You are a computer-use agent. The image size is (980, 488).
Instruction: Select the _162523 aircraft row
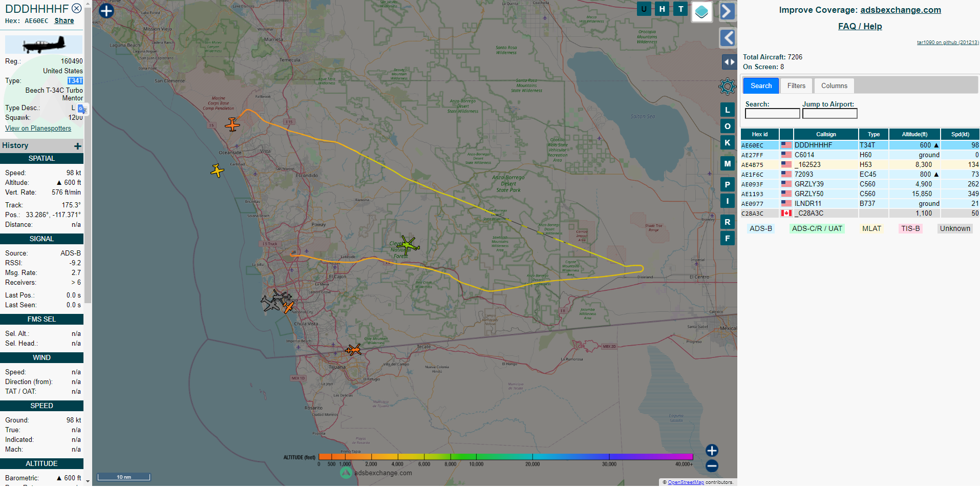pyautogui.click(x=860, y=165)
